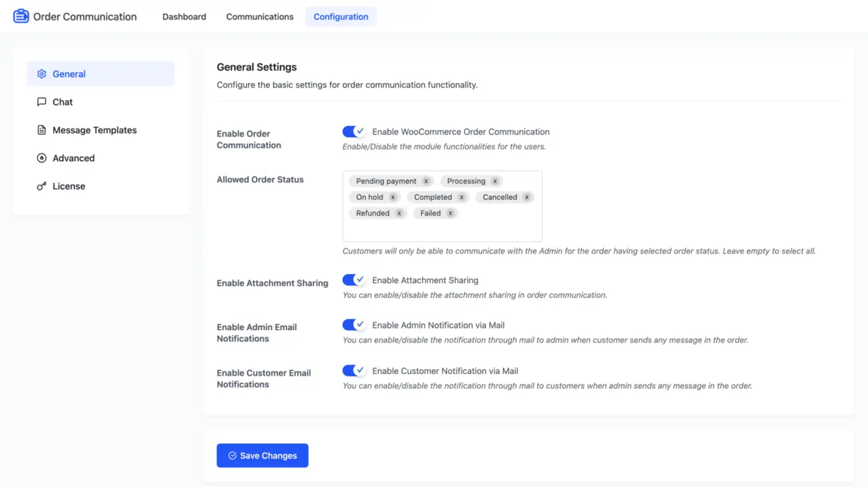The height and width of the screenshot is (487, 868).
Task: Click the checkmark icon inside Save Changes
Action: (x=232, y=455)
